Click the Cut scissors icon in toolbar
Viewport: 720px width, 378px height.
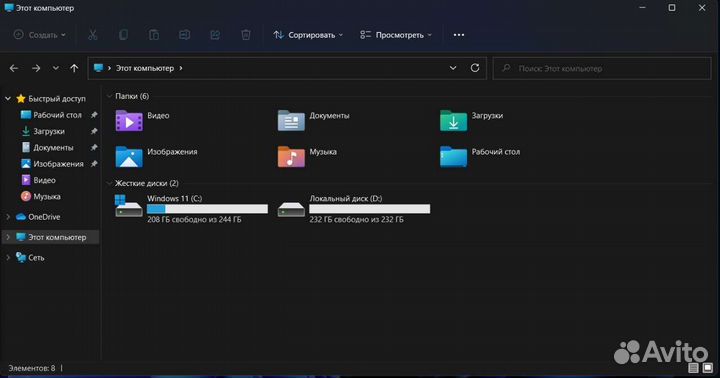click(93, 35)
